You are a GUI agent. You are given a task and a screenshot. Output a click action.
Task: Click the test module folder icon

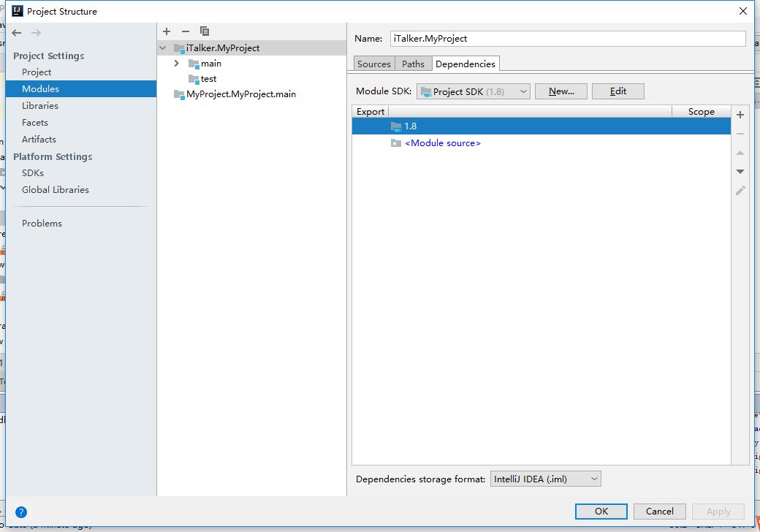pos(194,79)
